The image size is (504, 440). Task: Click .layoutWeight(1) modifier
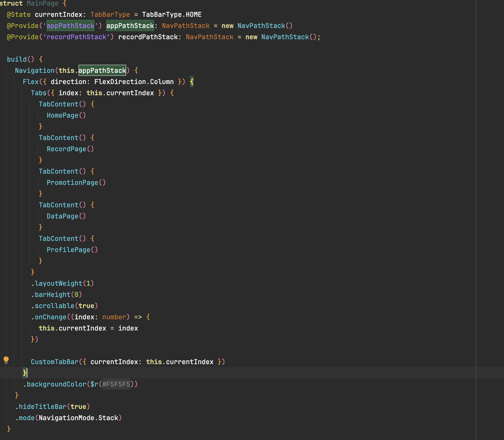[x=62, y=283]
